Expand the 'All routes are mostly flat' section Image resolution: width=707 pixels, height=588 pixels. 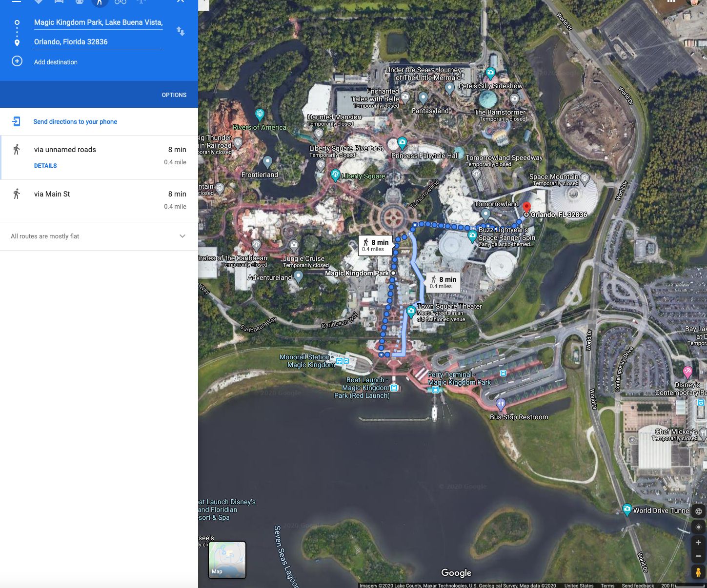coord(182,236)
